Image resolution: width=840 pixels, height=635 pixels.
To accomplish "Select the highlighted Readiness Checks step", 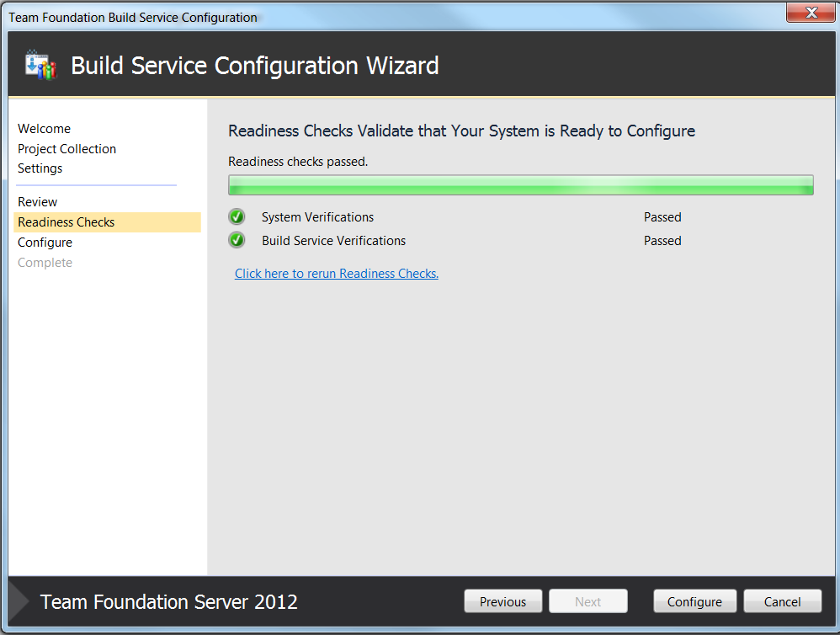I will click(x=107, y=222).
